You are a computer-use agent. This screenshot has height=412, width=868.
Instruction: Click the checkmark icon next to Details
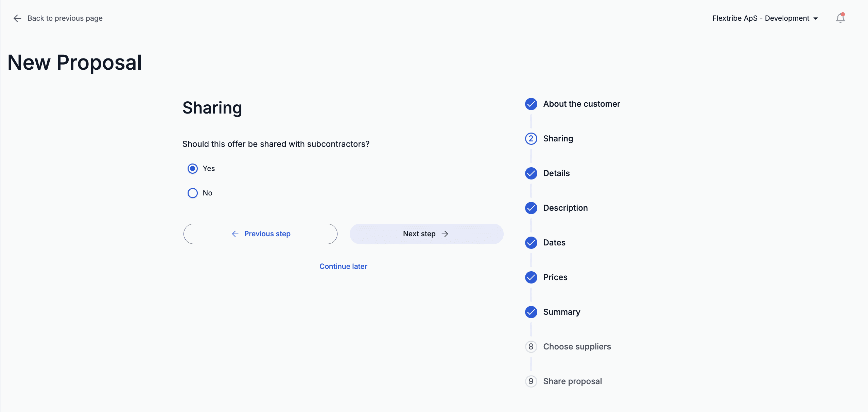(x=531, y=173)
